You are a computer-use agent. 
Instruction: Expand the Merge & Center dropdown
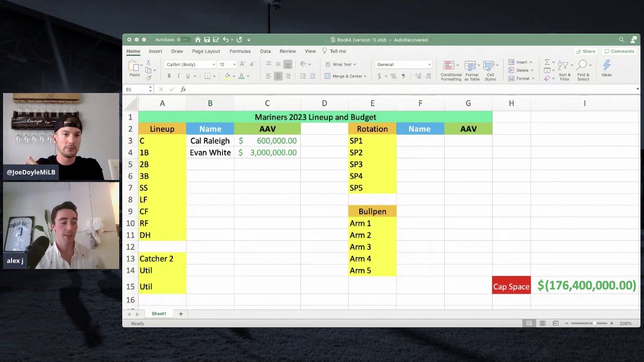pyautogui.click(x=365, y=76)
